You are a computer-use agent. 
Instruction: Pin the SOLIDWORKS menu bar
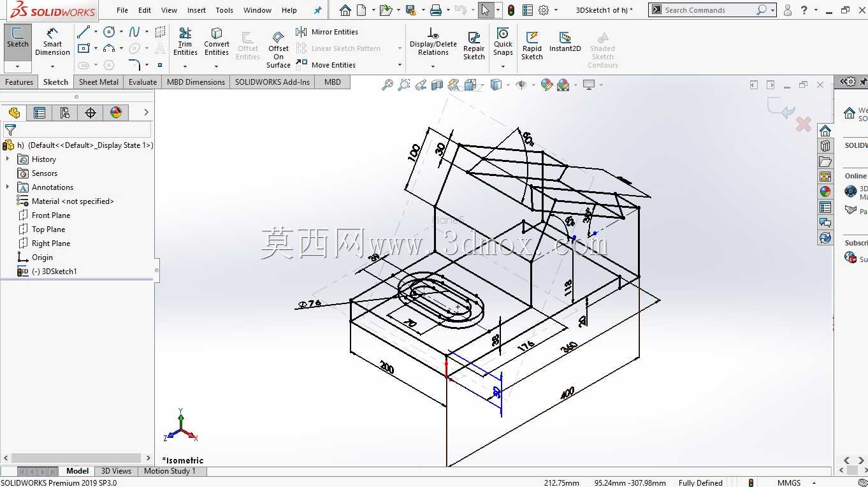(x=317, y=10)
